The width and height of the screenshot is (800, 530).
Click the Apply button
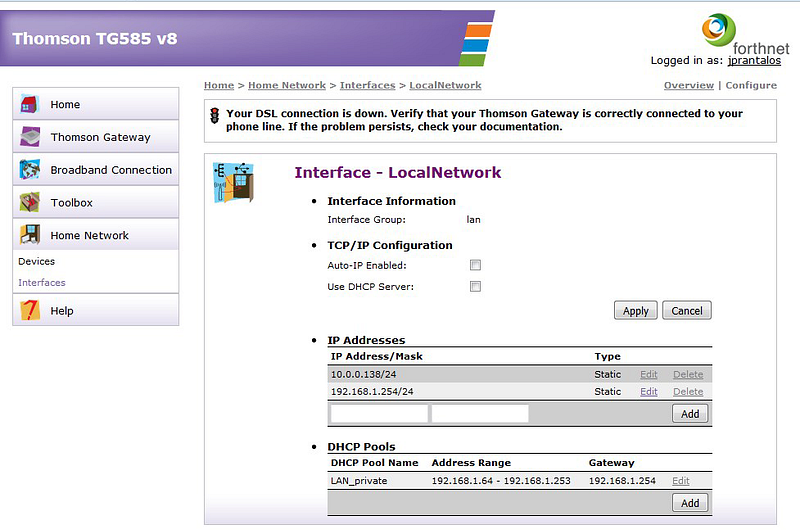(636, 311)
